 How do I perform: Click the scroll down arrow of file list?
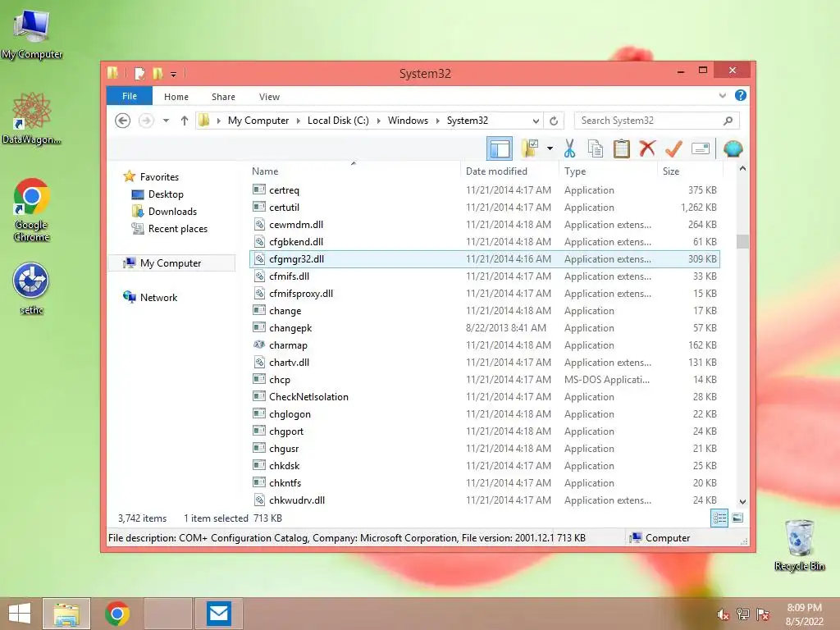coord(742,502)
